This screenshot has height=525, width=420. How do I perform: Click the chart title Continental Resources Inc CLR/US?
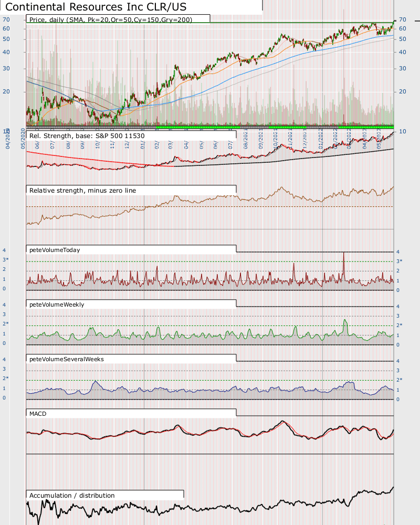pos(96,7)
